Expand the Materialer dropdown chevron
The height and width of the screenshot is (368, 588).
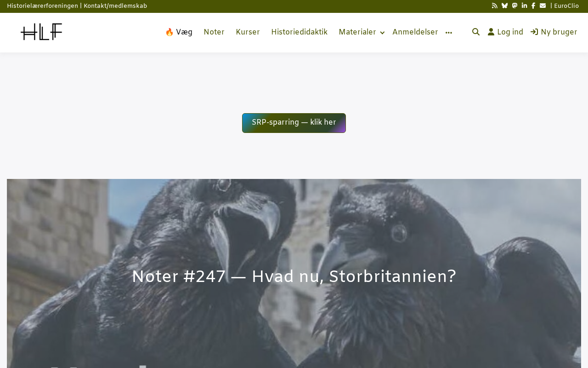pyautogui.click(x=382, y=33)
